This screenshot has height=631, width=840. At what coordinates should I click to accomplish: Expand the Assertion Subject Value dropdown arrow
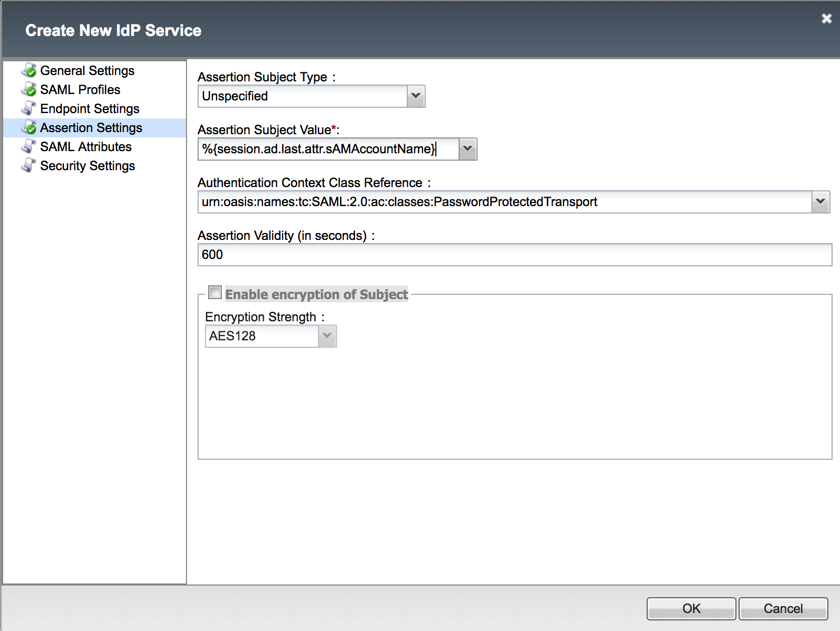point(468,149)
